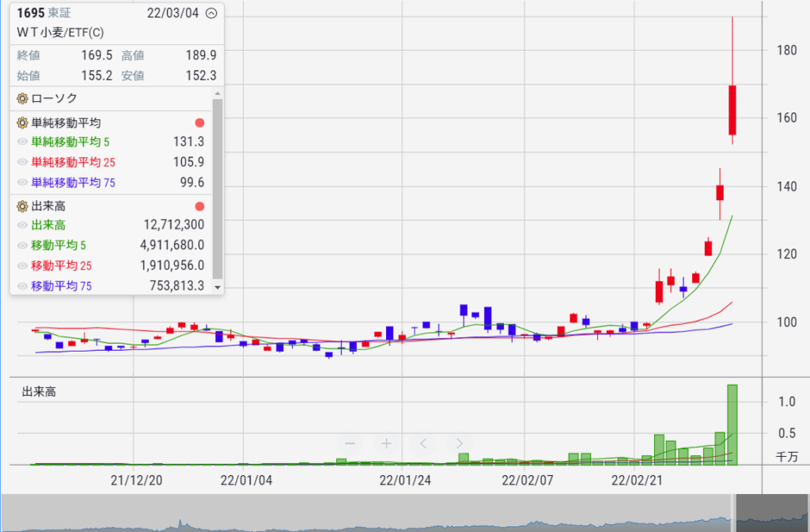Image resolution: width=810 pixels, height=532 pixels.
Task: Click the volume average value 1,910,956.0
Action: [172, 266]
